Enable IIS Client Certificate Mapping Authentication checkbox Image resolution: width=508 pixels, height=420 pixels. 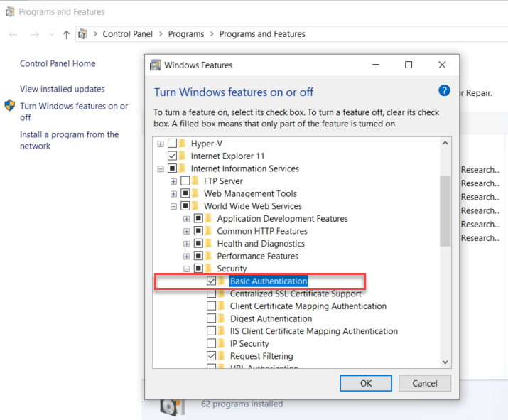pyautogui.click(x=211, y=330)
